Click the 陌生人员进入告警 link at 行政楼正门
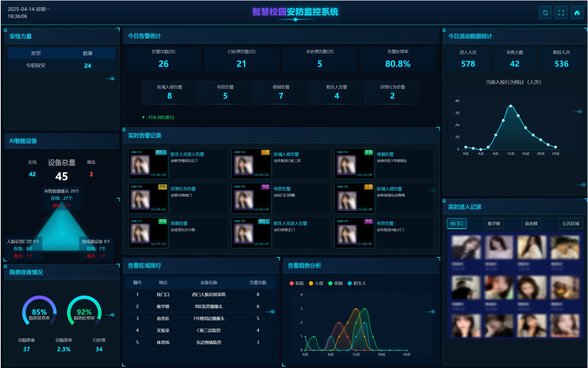Viewport: 588px width, 368px height. point(290,223)
